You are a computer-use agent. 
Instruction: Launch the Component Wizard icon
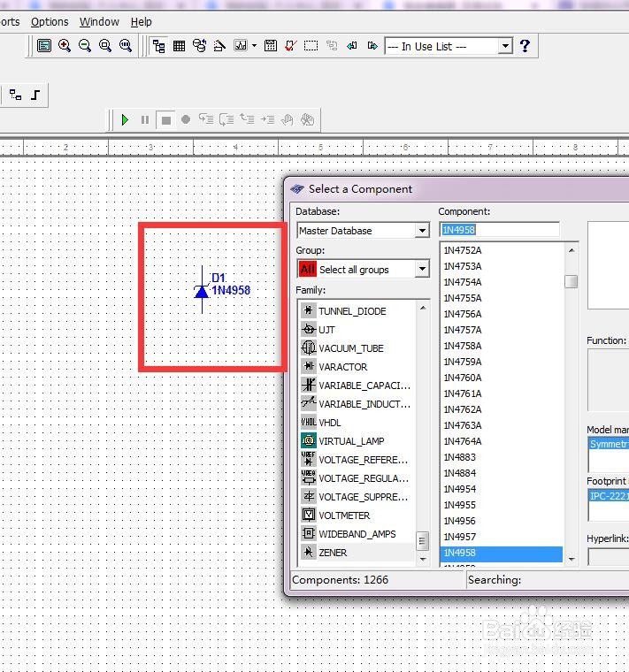(219, 45)
